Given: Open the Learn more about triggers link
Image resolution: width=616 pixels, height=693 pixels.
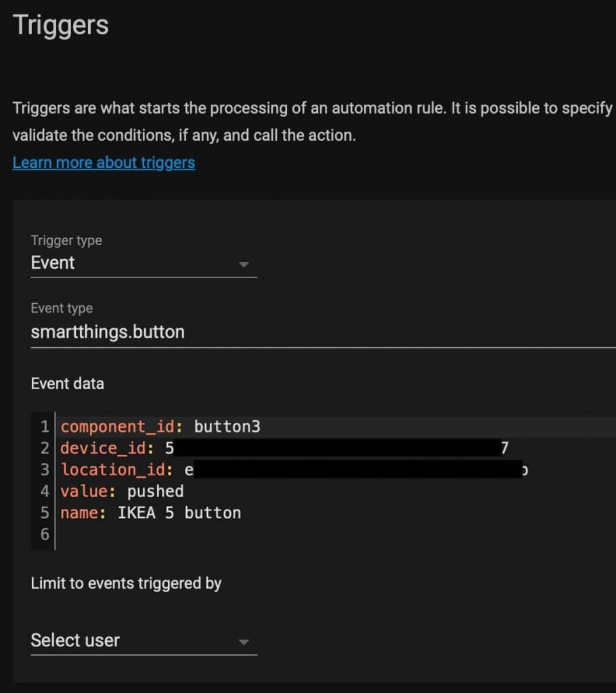Looking at the screenshot, I should (x=104, y=162).
